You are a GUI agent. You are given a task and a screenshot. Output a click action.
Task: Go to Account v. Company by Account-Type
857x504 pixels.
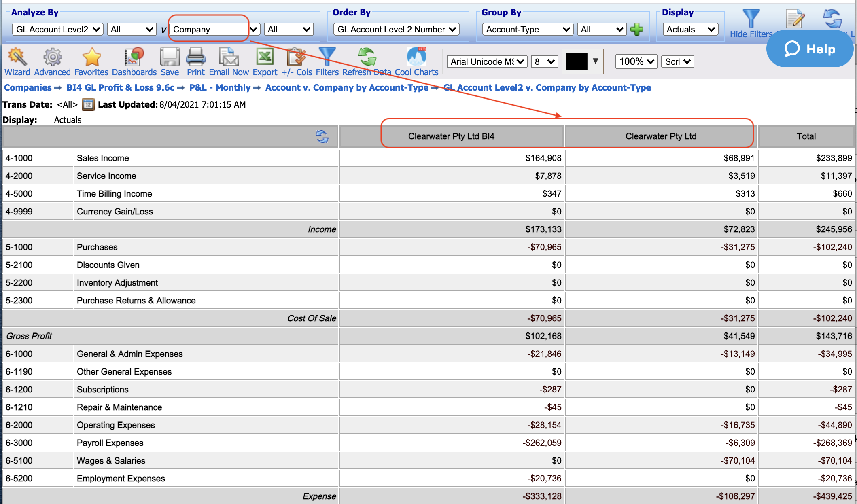pyautogui.click(x=347, y=87)
